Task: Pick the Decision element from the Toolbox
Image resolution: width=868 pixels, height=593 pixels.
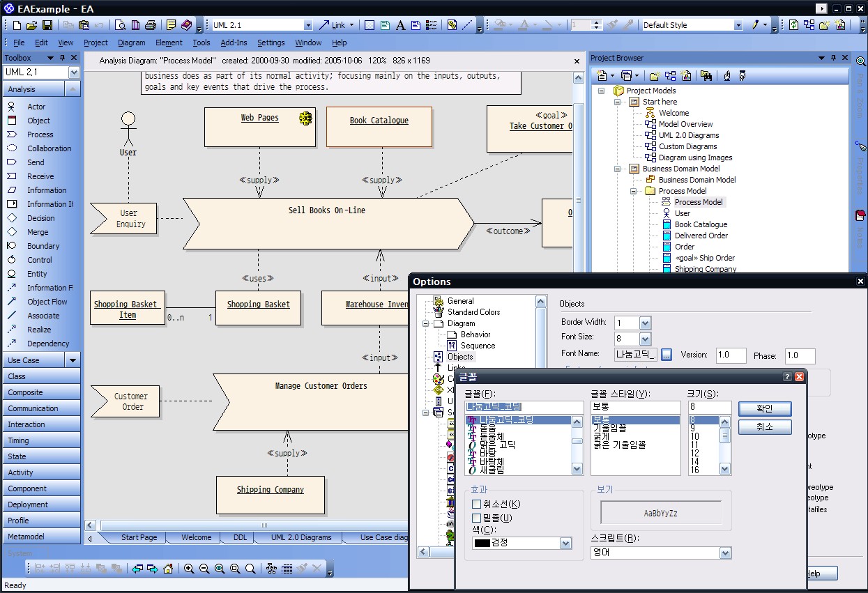Action: [x=40, y=218]
